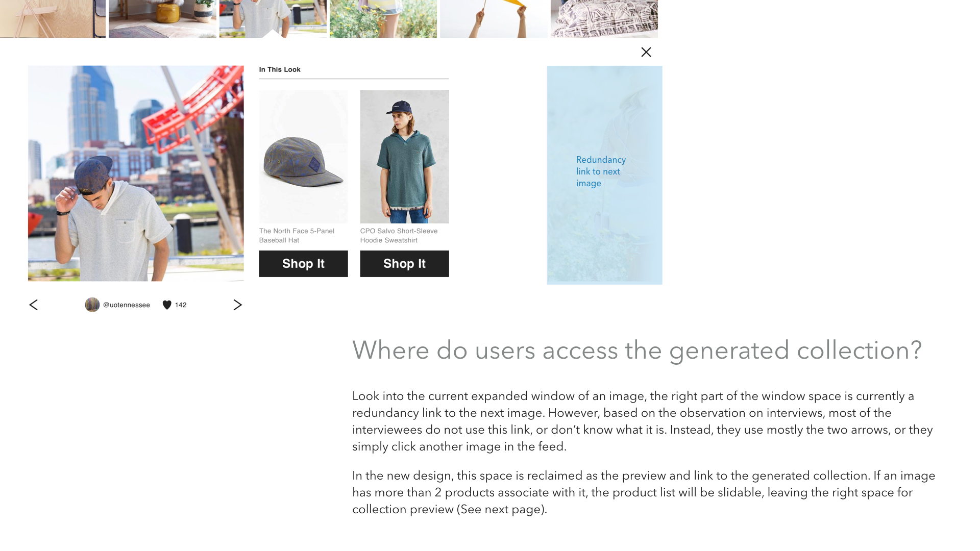Image resolution: width=980 pixels, height=551 pixels.
Task: Open The North Face 5-Panel Baseball Hat title
Action: (x=297, y=236)
